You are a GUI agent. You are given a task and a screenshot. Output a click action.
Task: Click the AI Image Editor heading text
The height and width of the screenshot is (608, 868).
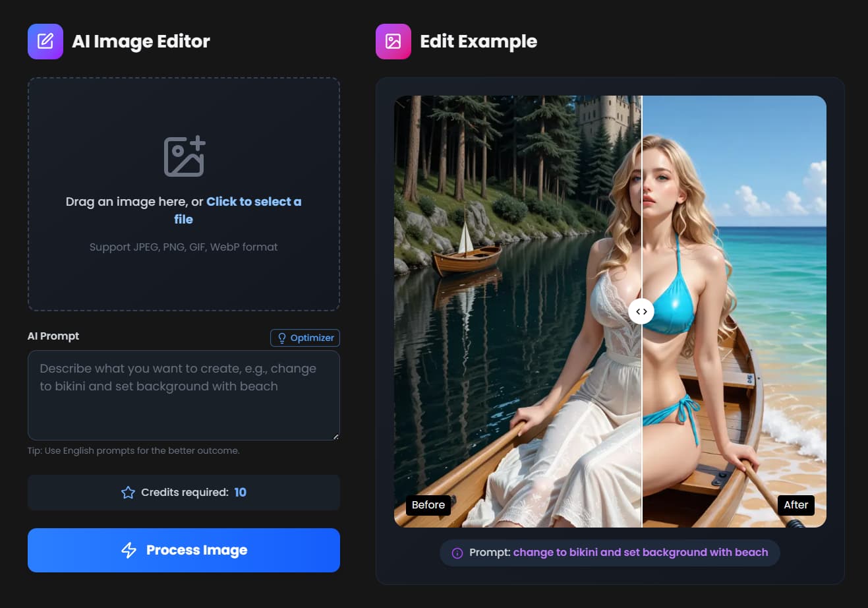coord(140,42)
